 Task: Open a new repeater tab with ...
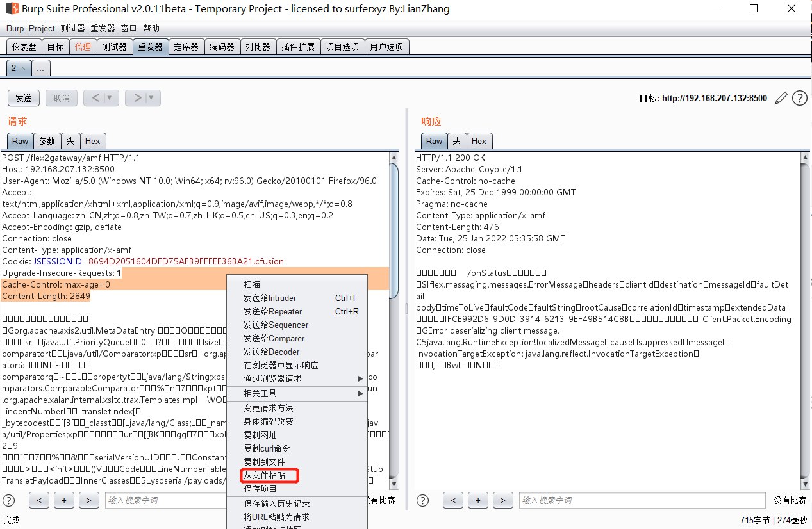pos(40,68)
